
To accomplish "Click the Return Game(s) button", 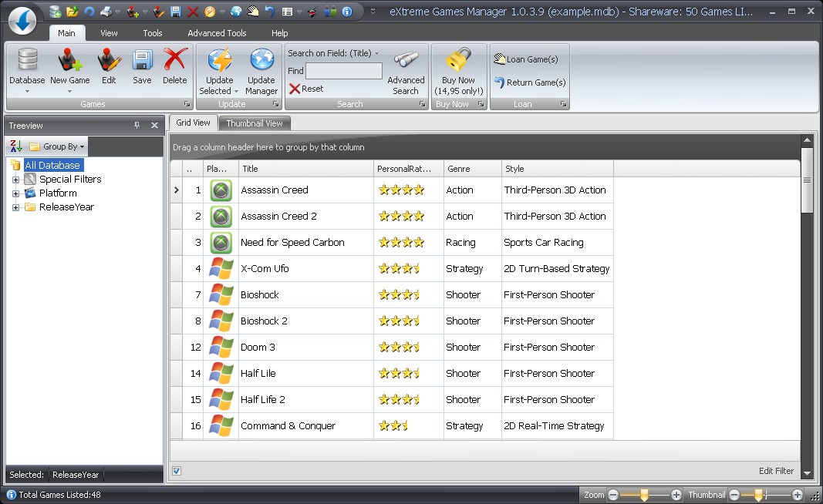I will [530, 82].
